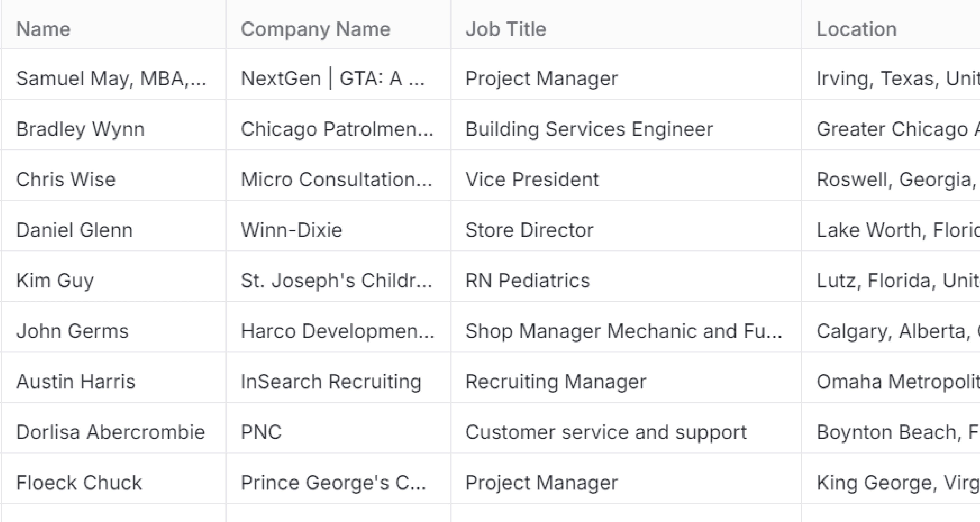This screenshot has width=980, height=522.
Task: Select the Store Director job title cell
Action: 529,230
